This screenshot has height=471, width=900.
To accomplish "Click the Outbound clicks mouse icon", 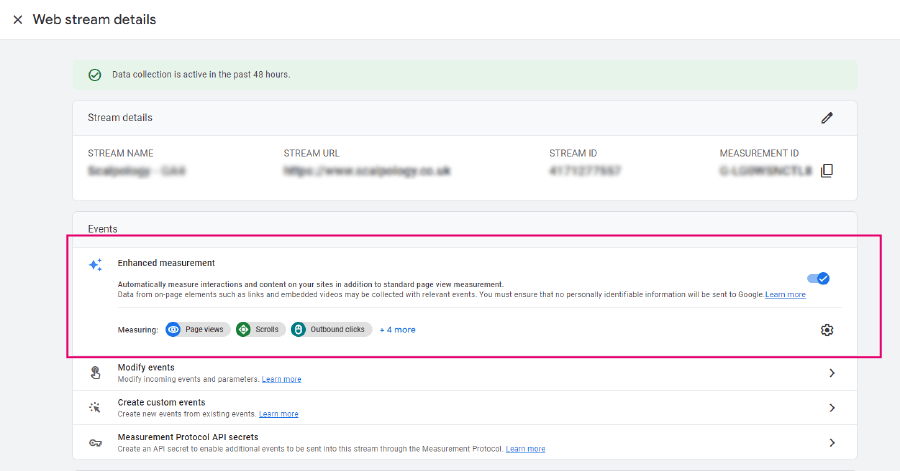I will click(x=298, y=329).
